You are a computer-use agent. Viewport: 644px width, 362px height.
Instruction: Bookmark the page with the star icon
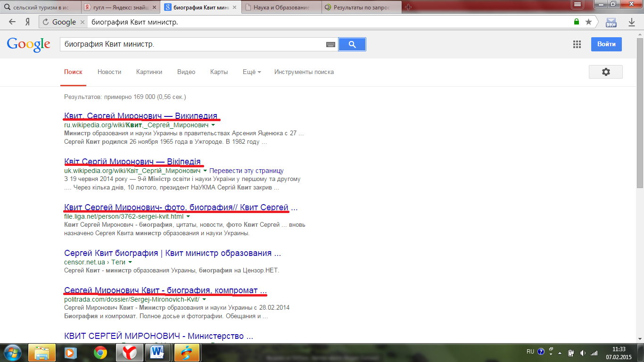[588, 22]
